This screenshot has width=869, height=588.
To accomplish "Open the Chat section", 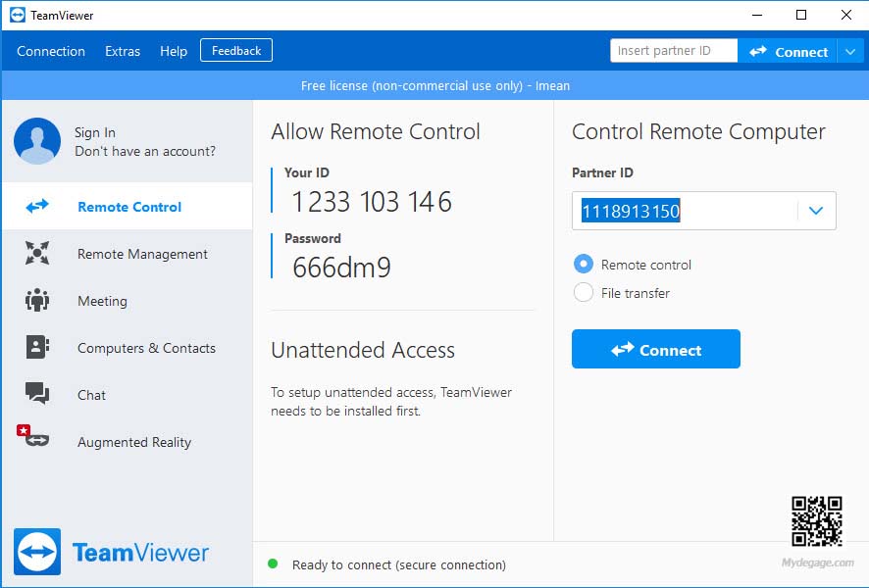I will [128, 395].
